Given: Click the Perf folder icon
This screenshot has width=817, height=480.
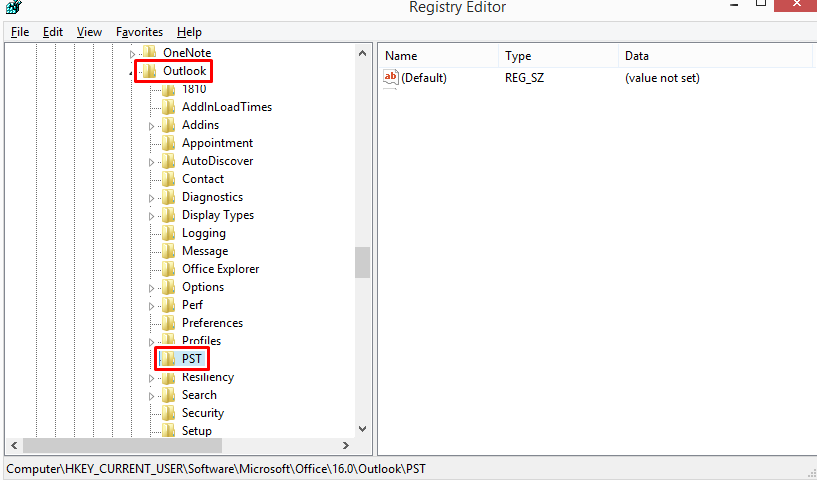Looking at the screenshot, I should click(x=169, y=304).
